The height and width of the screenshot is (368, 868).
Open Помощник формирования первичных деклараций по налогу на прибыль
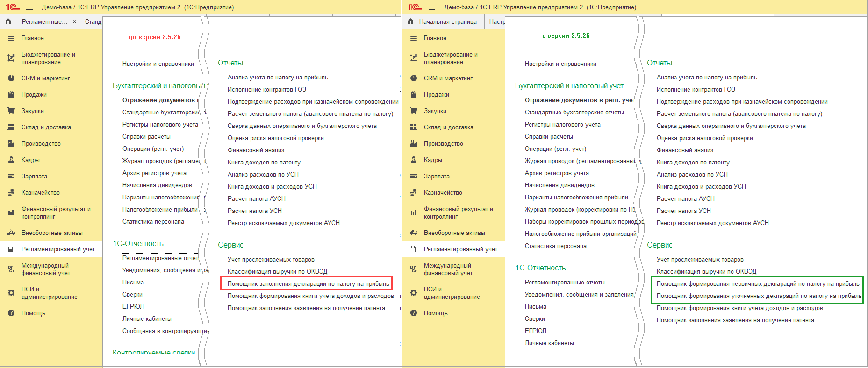click(758, 284)
